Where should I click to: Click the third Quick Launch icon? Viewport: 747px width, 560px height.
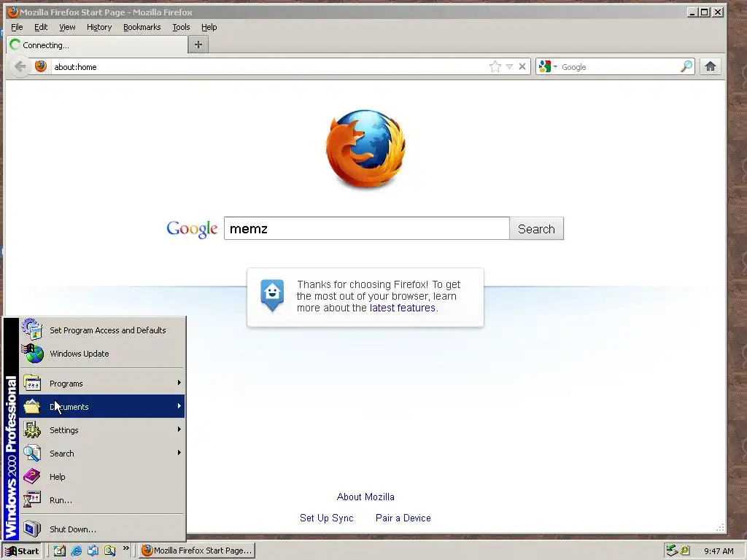tap(93, 551)
